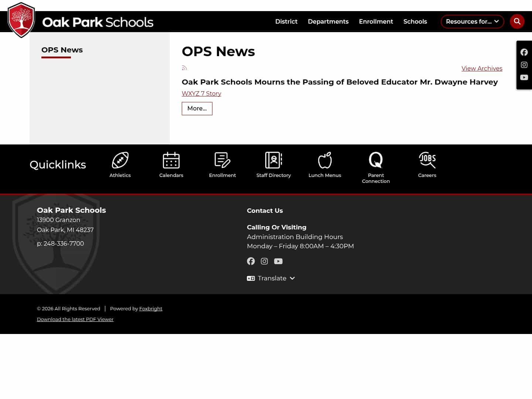
Task: Open the Dwayne Harvey news headline
Action: [340, 82]
